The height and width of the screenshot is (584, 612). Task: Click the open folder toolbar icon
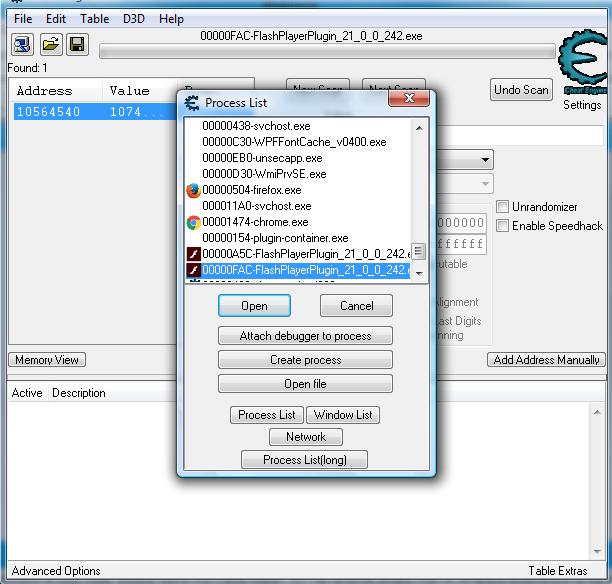coord(50,45)
